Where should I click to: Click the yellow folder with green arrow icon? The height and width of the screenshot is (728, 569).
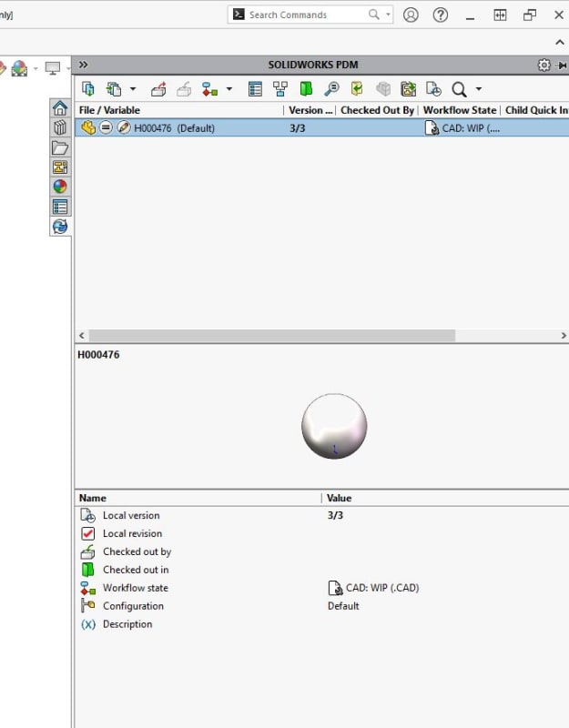coord(357,88)
